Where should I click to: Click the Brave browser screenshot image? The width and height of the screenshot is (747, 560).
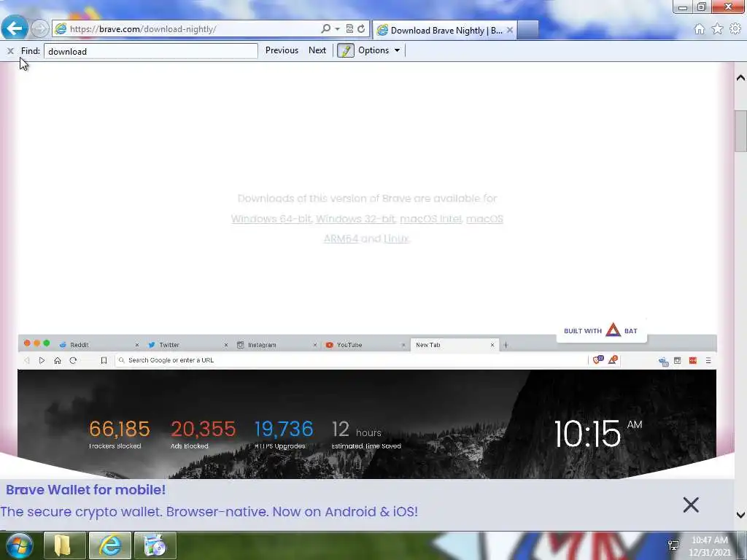[x=367, y=407]
